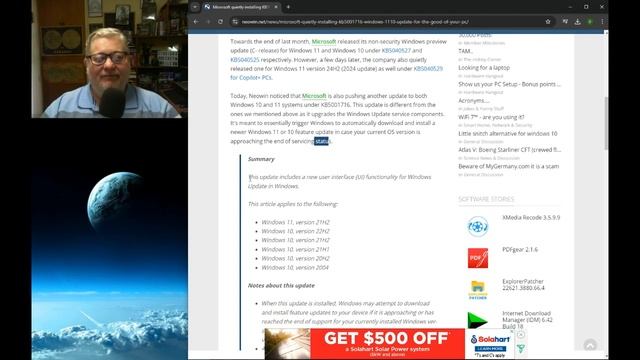
Task: Click the XMedia Recode app icon
Action: coord(478,227)
